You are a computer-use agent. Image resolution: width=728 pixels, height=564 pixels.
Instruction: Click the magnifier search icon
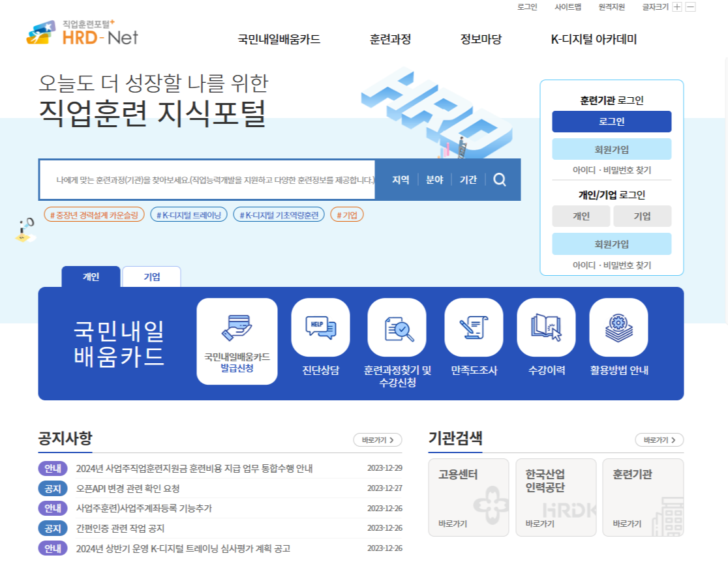click(x=500, y=180)
